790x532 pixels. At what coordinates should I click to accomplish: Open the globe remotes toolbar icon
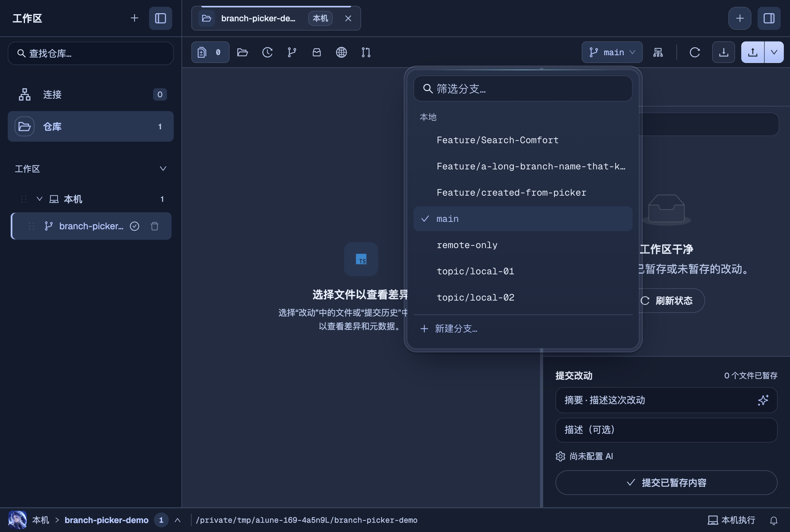coord(341,52)
